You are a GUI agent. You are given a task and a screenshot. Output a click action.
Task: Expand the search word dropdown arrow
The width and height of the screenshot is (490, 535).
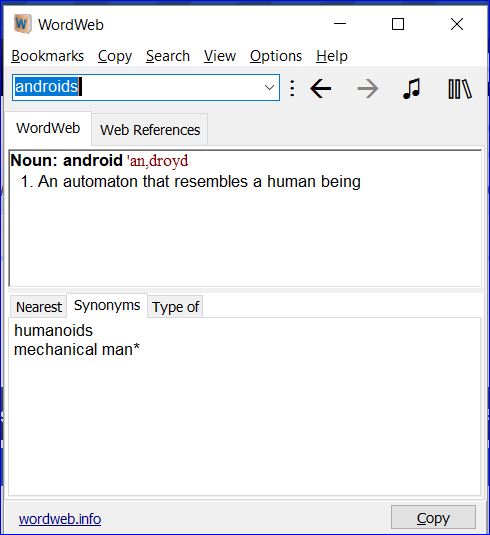pyautogui.click(x=269, y=88)
